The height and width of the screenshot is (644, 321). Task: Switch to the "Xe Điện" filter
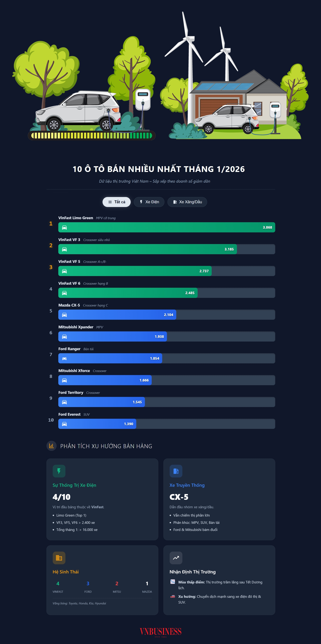coord(149,202)
